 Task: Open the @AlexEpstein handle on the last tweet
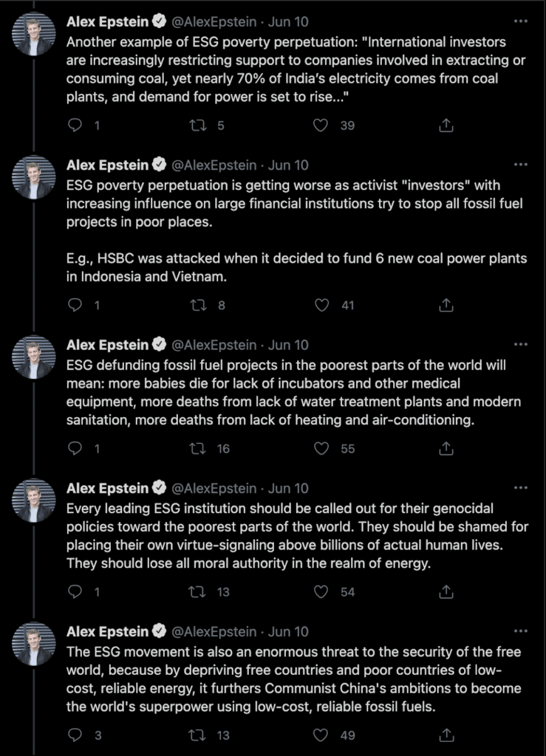214,632
